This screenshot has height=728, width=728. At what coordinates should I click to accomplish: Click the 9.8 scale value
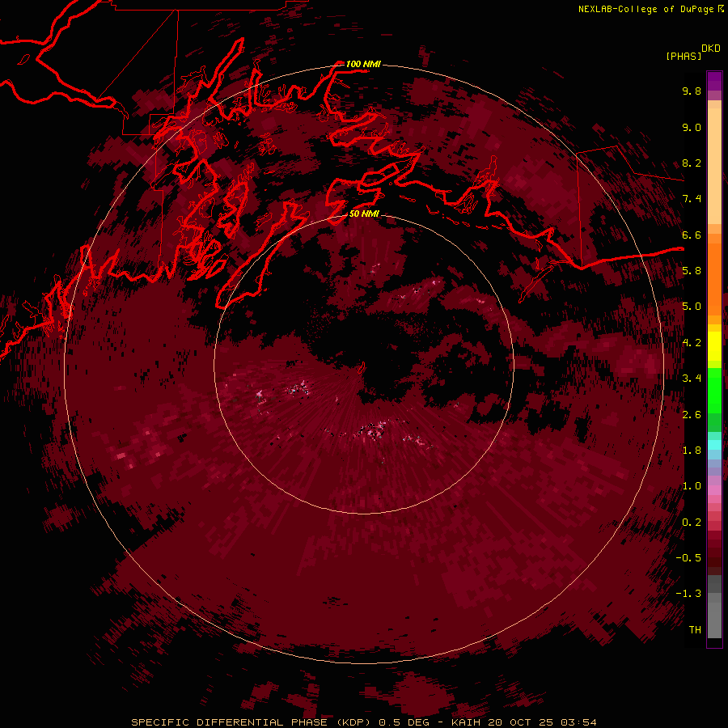pyautogui.click(x=692, y=91)
